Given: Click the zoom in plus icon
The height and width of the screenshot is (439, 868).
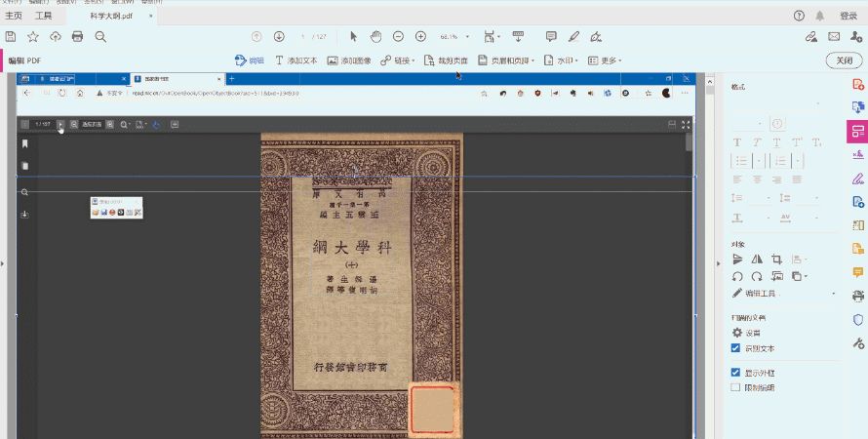Looking at the screenshot, I should coord(420,36).
